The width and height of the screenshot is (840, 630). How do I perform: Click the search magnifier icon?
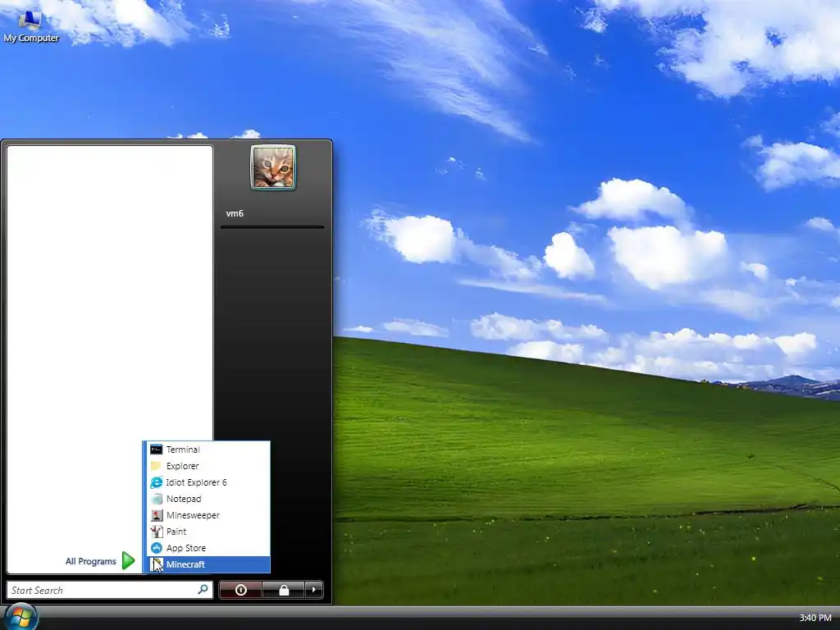click(203, 589)
